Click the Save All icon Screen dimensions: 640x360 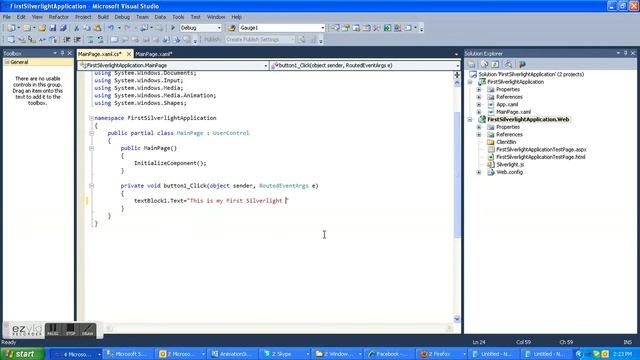point(63,28)
